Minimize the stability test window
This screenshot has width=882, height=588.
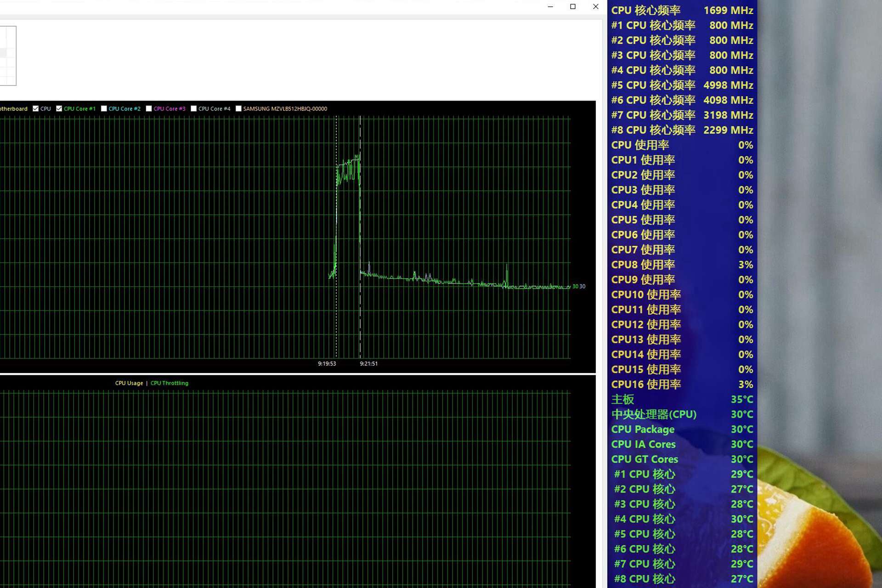(550, 6)
